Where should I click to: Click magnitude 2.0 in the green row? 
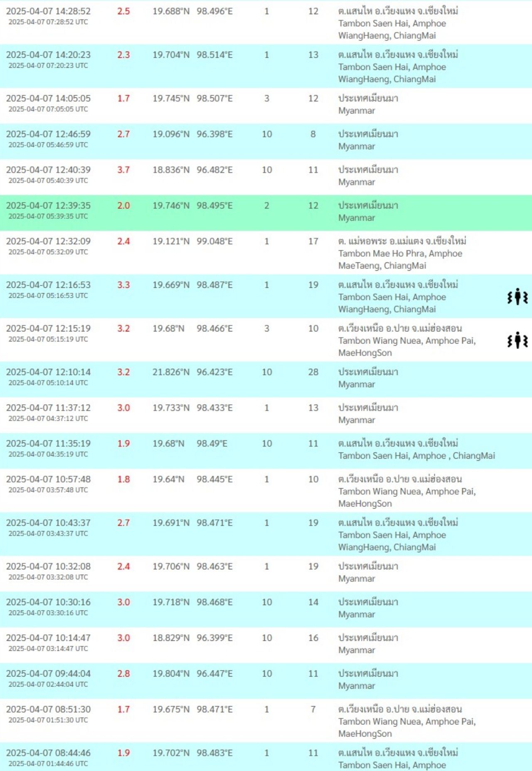click(x=123, y=206)
